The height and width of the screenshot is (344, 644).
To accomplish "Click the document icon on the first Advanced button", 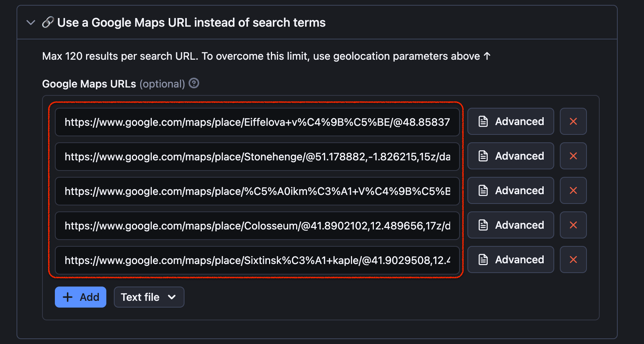I will [483, 121].
